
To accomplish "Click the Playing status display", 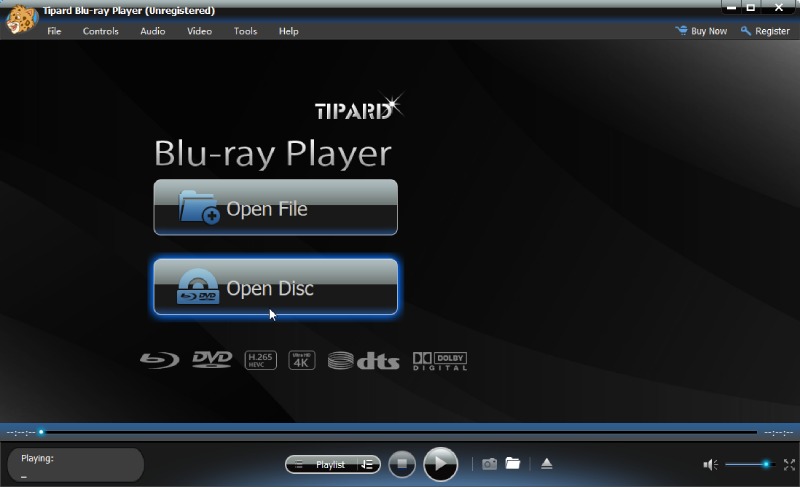I will 76,465.
